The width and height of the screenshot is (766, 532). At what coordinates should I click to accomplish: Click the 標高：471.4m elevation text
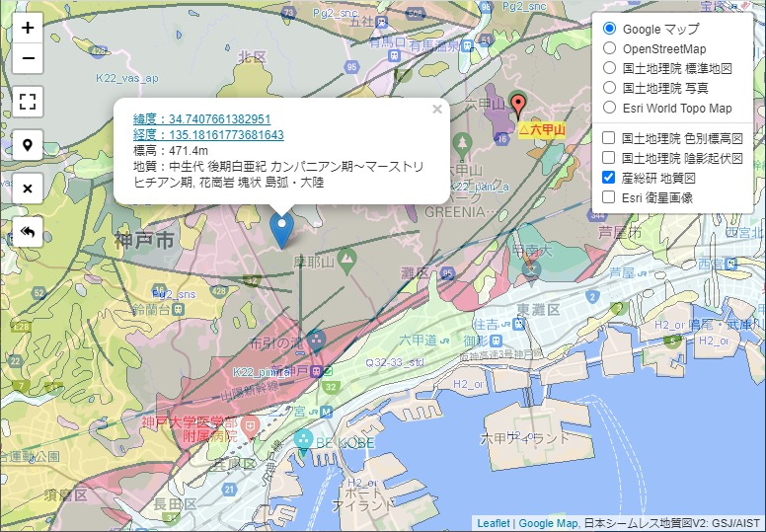pos(171,150)
